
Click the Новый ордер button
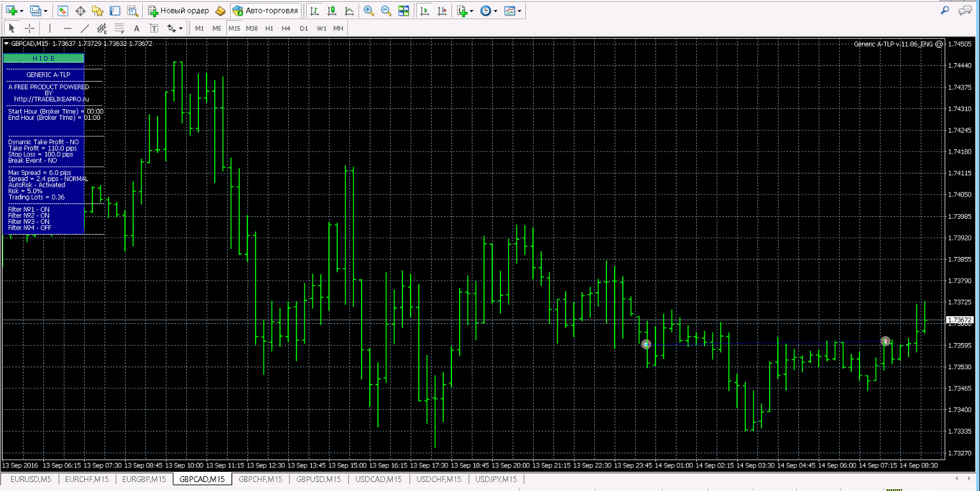pyautogui.click(x=179, y=11)
